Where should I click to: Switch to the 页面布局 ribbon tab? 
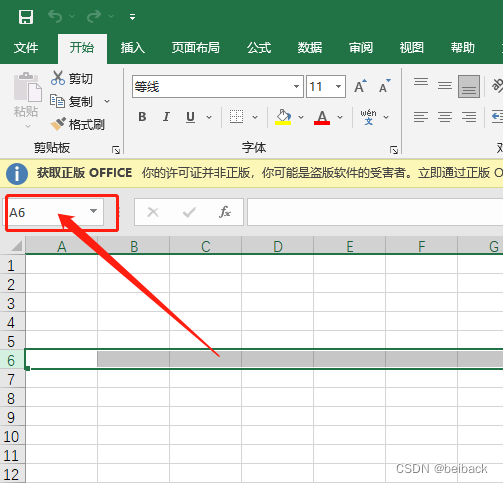click(x=196, y=48)
